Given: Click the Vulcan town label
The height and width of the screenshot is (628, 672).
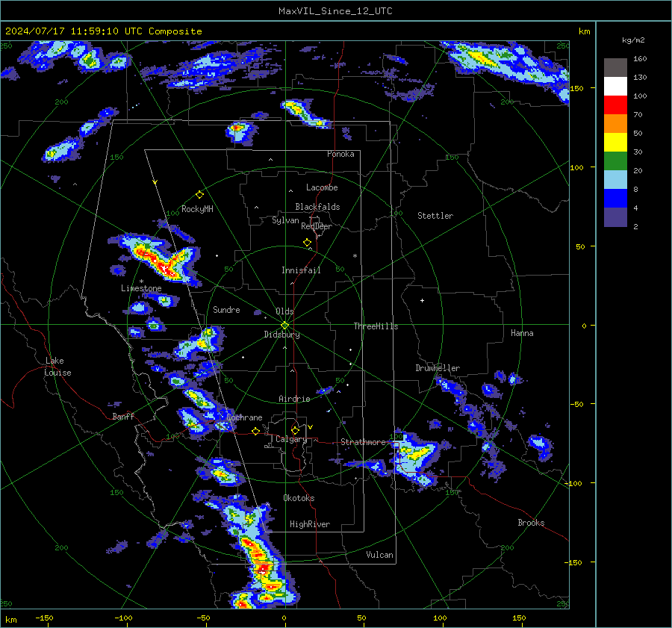Looking at the screenshot, I should 380,555.
